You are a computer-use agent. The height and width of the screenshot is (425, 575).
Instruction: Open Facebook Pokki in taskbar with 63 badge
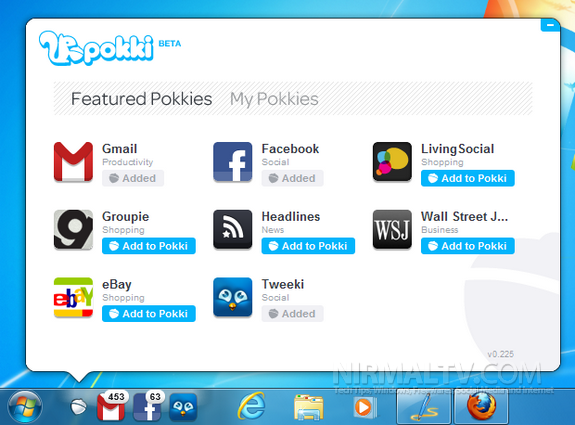pyautogui.click(x=148, y=406)
